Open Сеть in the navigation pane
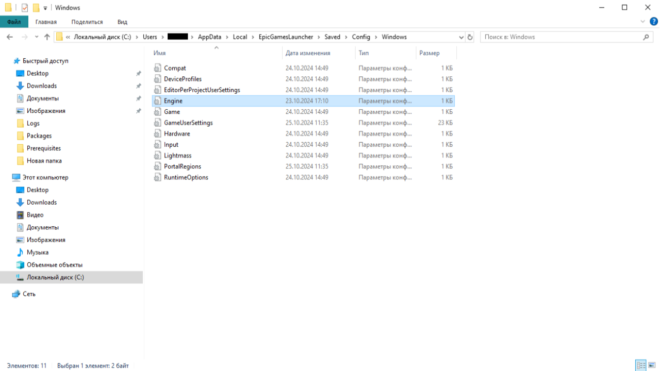 point(29,294)
